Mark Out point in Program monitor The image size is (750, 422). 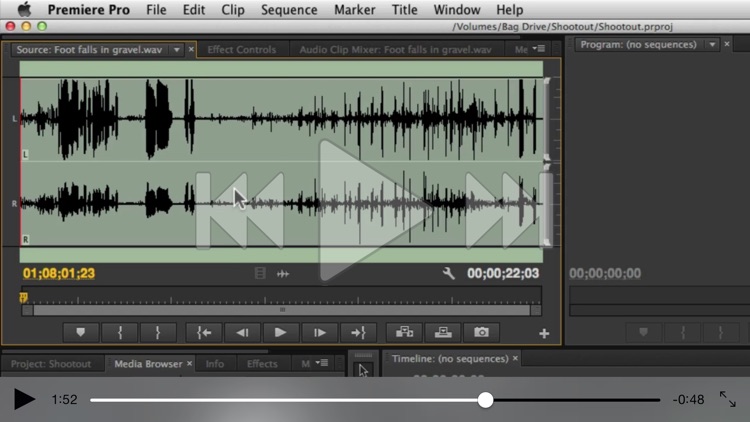point(720,332)
